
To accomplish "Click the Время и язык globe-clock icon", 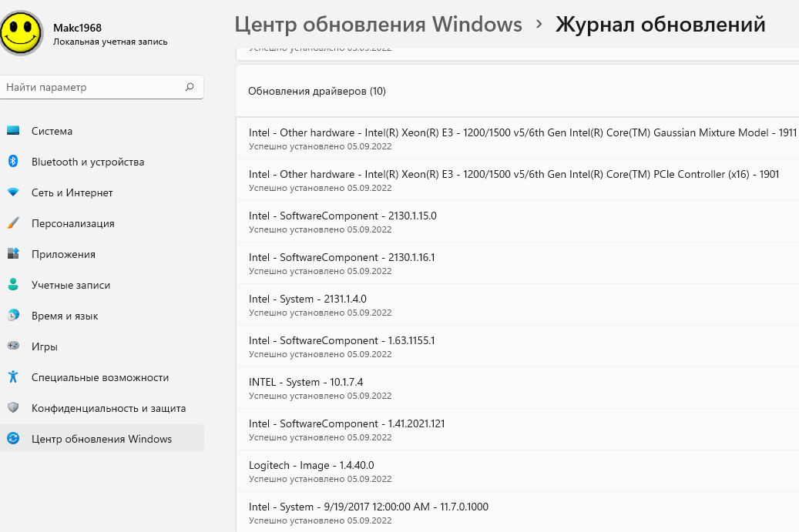I will pos(13,315).
